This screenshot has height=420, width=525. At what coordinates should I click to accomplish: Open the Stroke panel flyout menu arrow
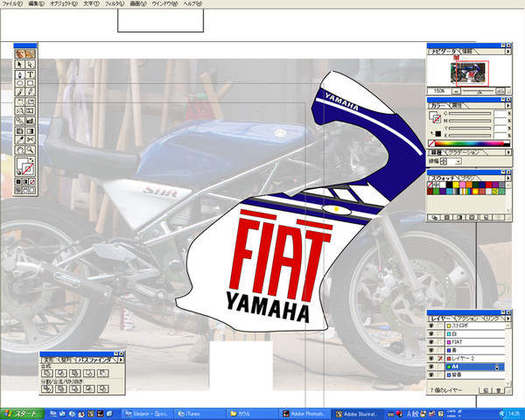(508, 152)
